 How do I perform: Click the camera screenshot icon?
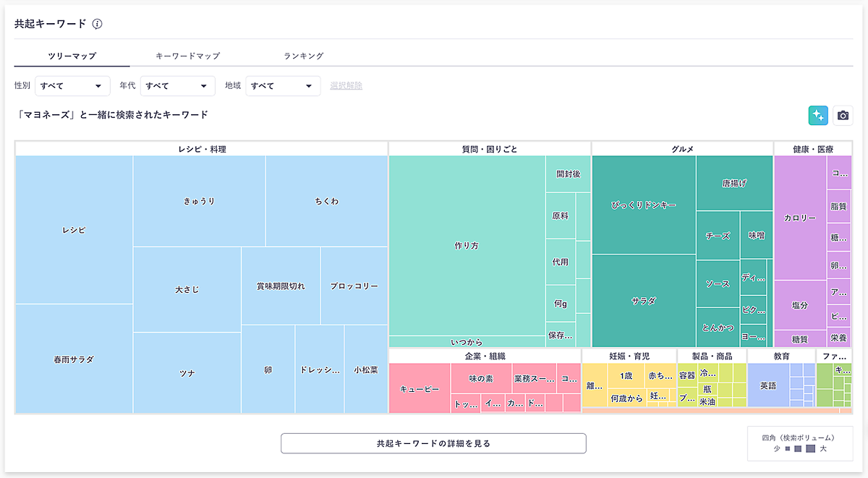point(843,115)
